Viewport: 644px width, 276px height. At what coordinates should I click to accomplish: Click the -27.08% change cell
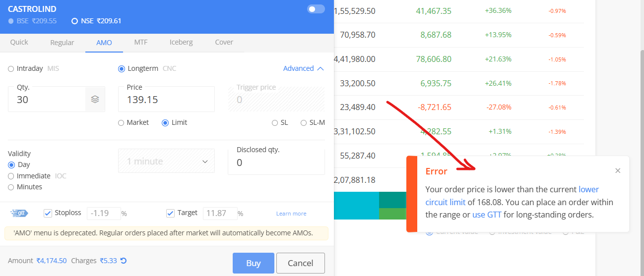pos(499,107)
